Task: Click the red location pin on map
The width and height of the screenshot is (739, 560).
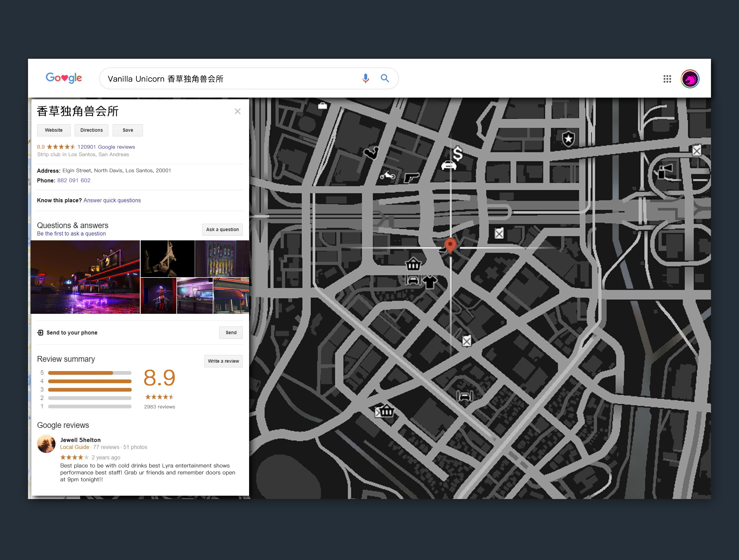Action: pyautogui.click(x=450, y=245)
